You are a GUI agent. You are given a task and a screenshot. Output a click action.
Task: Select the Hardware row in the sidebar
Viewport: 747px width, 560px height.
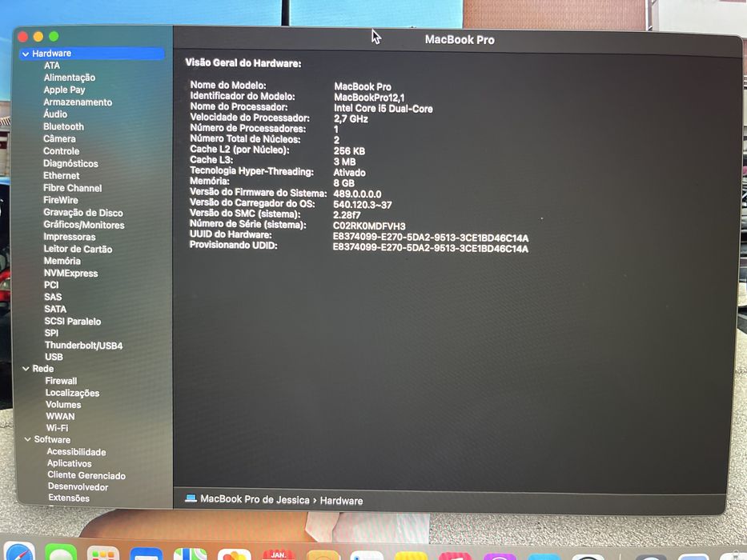(92, 54)
